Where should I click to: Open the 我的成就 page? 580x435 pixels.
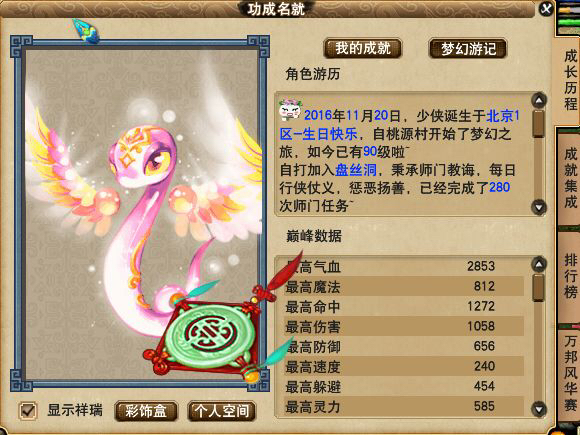[362, 48]
